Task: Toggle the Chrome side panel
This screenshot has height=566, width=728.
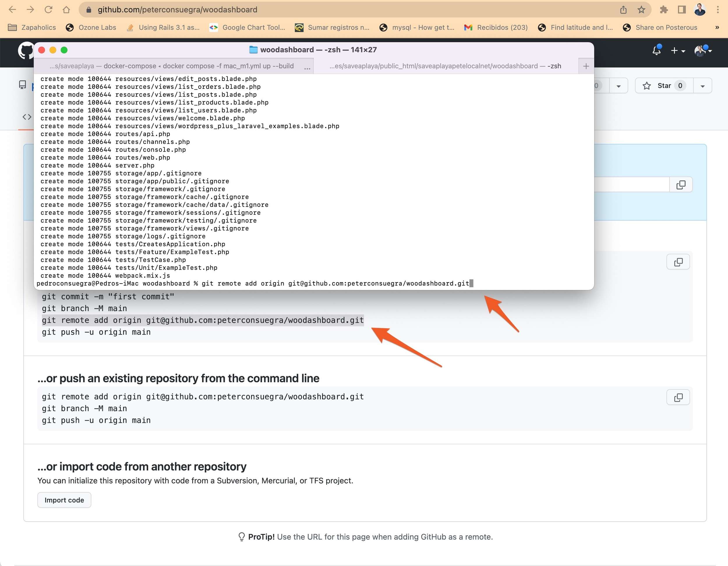Action: (x=681, y=10)
